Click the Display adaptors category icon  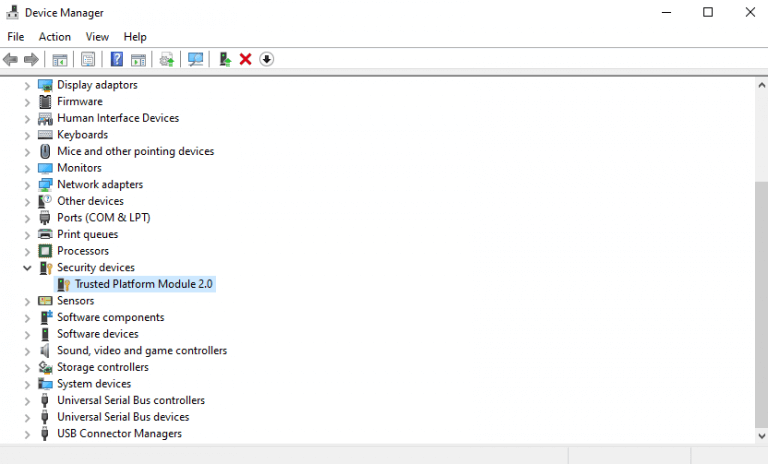[x=45, y=85]
